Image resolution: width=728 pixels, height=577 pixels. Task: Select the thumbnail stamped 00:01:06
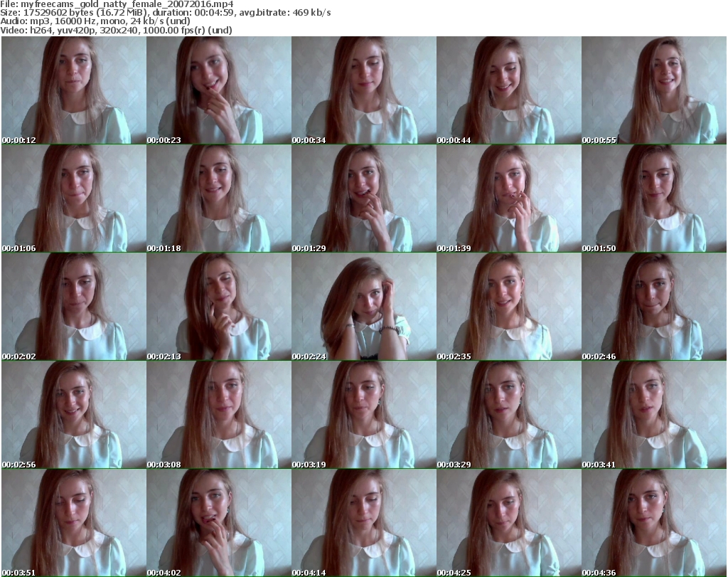[74, 198]
